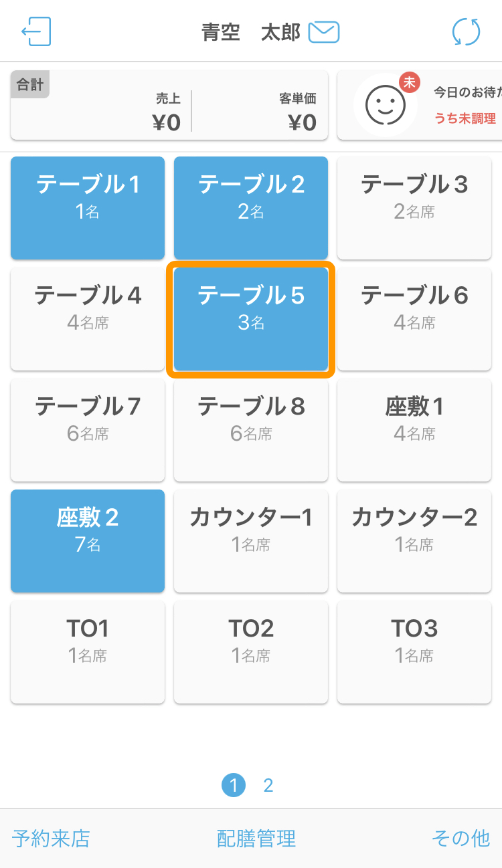Open the mail envelope icon
Screen dimensions: 502x868
pyautogui.click(x=324, y=32)
